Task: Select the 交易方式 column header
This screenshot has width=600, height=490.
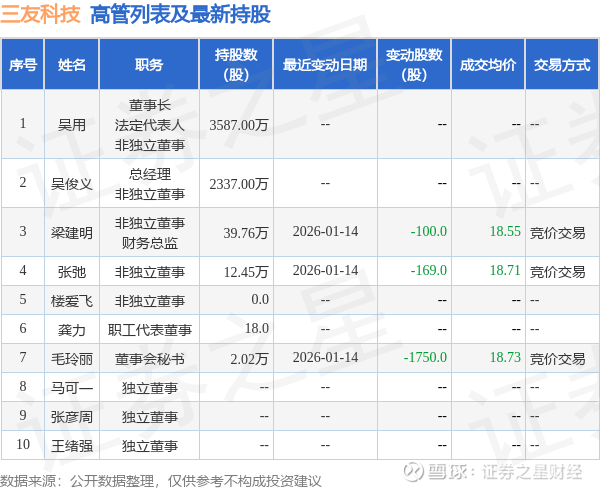Action: click(x=562, y=65)
